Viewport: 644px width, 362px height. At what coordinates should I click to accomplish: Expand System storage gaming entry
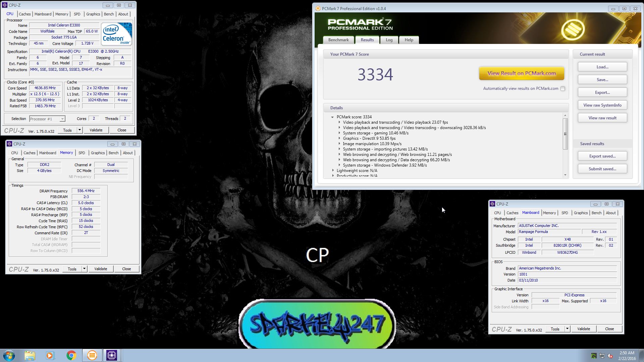pos(339,133)
